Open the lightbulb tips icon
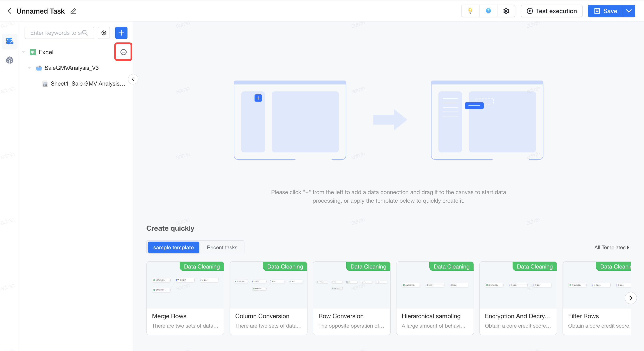Viewport: 644px width, 351px height. 470,11
